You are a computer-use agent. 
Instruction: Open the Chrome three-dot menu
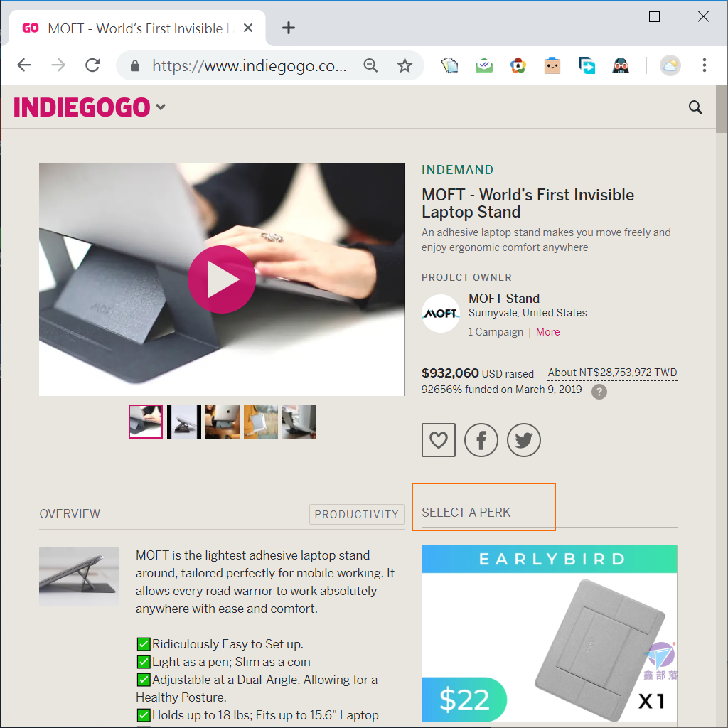pyautogui.click(x=705, y=65)
